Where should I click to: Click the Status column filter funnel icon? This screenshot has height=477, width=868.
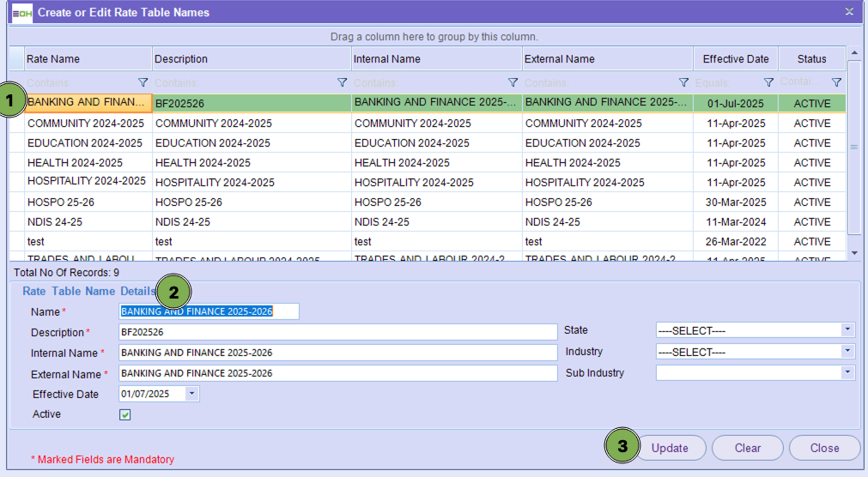[x=836, y=83]
